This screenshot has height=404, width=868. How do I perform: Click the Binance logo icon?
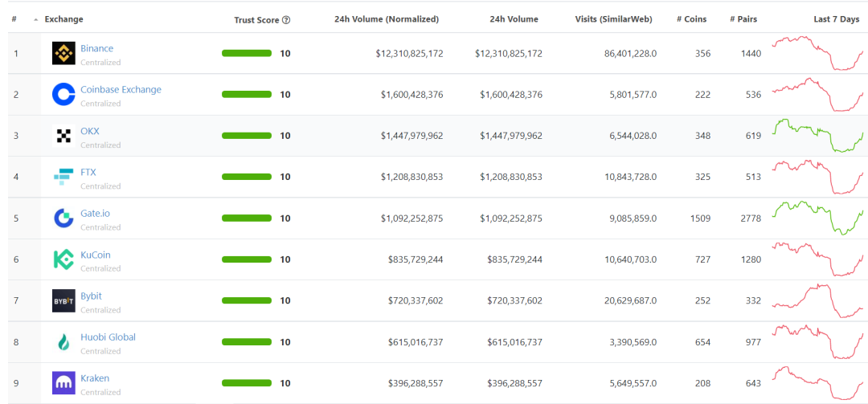click(x=63, y=54)
